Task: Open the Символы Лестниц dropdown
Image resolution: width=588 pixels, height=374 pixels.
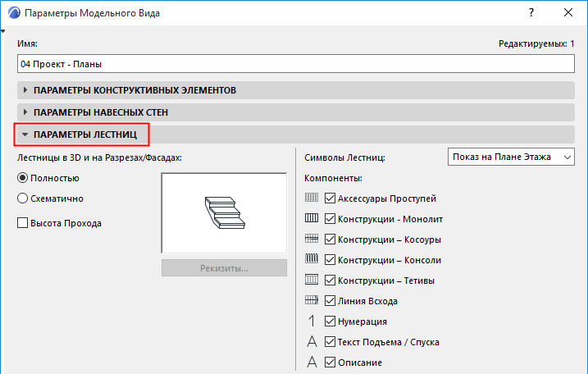Action: (512, 157)
